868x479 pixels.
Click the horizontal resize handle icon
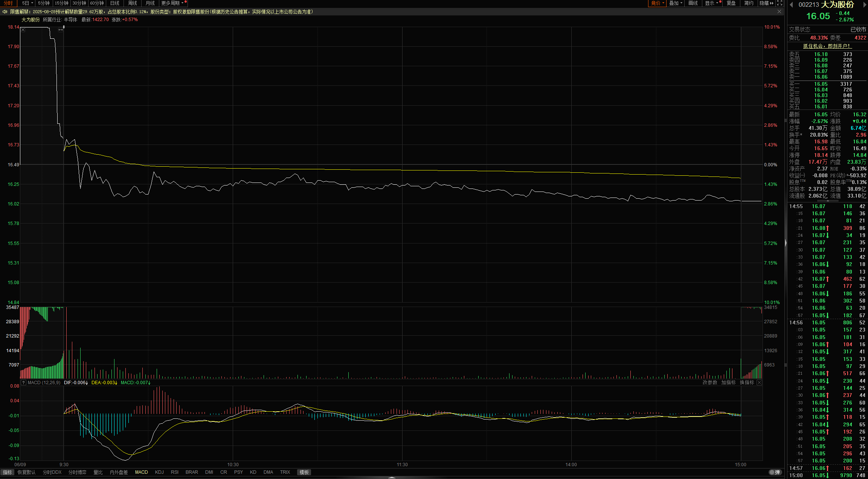click(61, 30)
